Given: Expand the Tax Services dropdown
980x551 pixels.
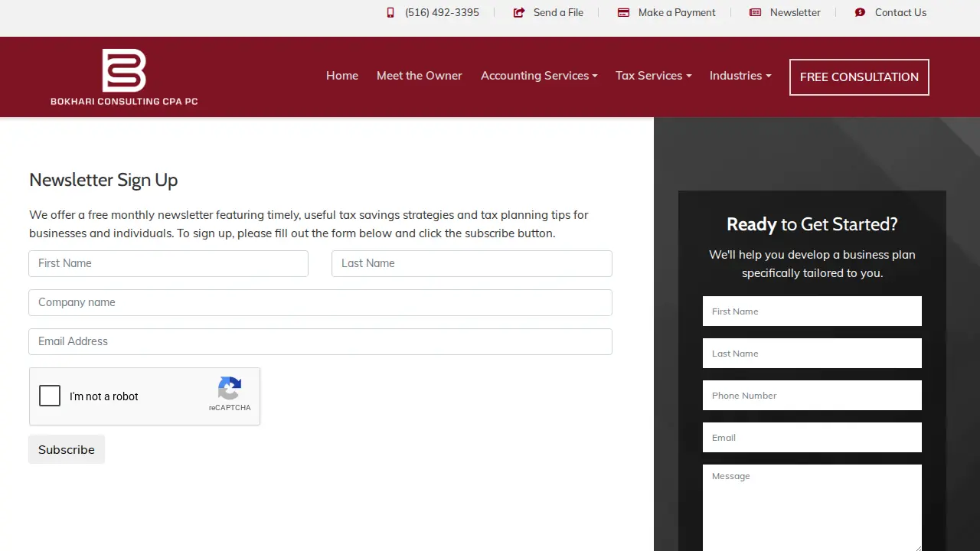Looking at the screenshot, I should (x=653, y=76).
